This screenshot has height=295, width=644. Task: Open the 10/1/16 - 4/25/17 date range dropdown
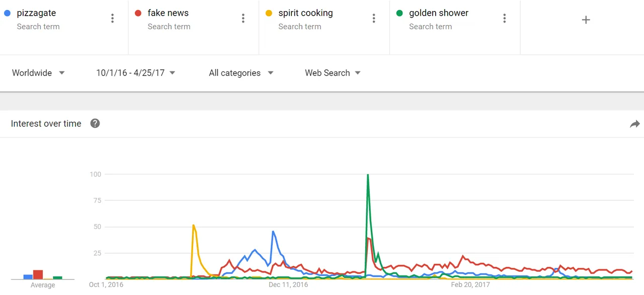(136, 73)
